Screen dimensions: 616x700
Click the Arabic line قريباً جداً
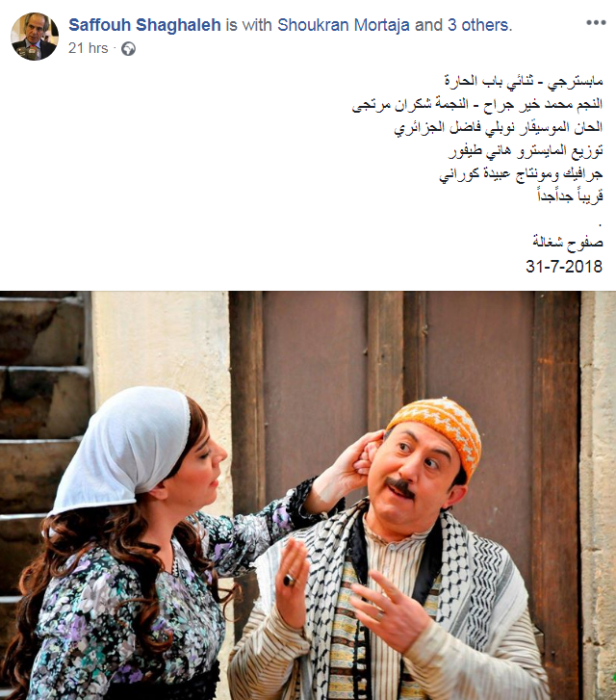coord(570,196)
